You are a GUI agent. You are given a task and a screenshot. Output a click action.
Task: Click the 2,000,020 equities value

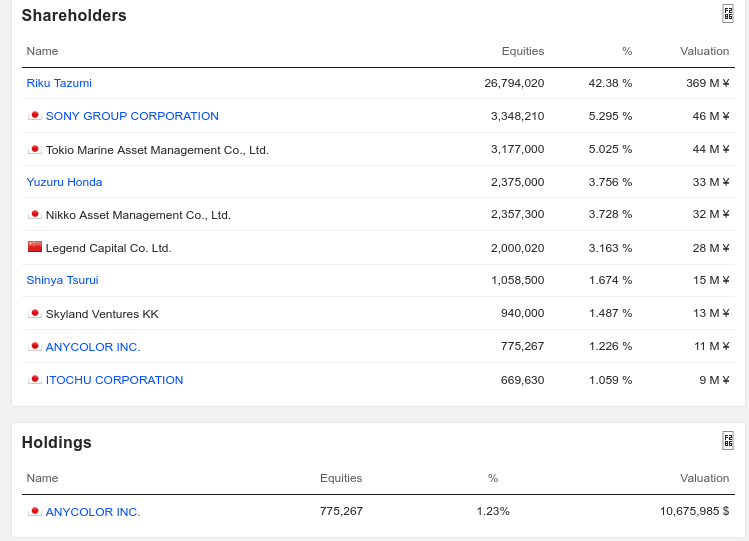[518, 248]
